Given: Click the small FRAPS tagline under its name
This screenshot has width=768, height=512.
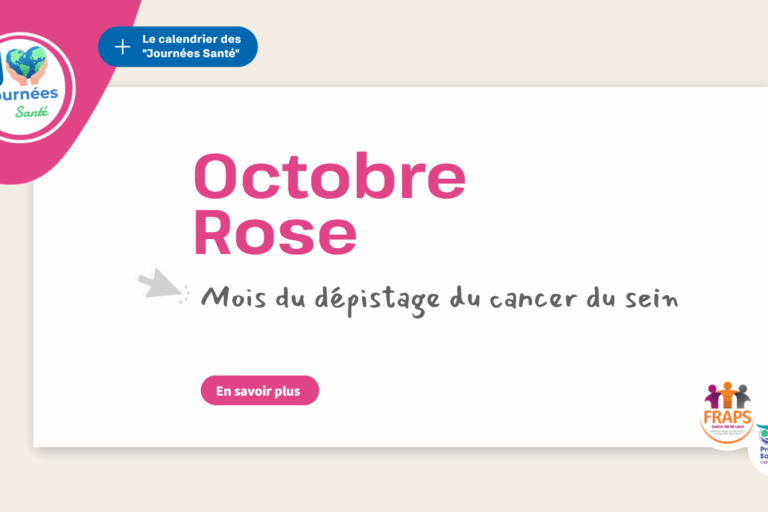Looking at the screenshot, I should click(727, 428).
